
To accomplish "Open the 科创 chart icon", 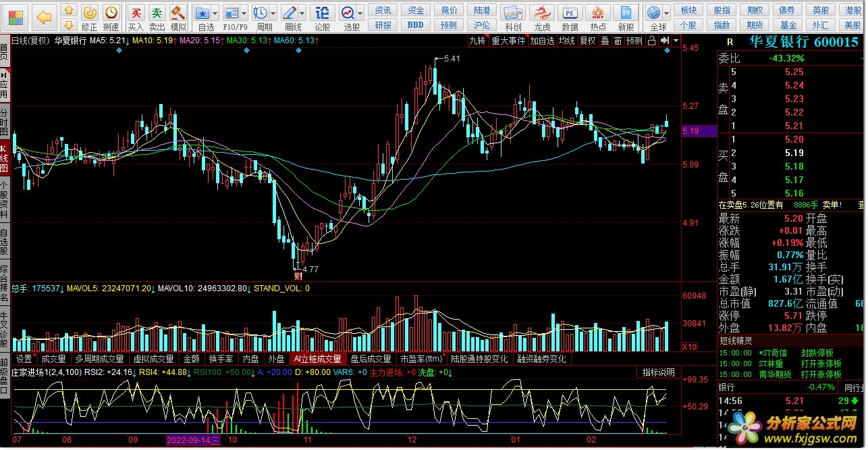I will pyautogui.click(x=514, y=12).
